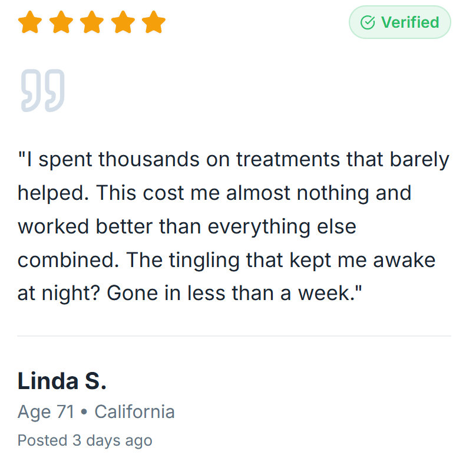Image resolution: width=476 pixels, height=461 pixels.
Task: Click the 'Verified' badge label
Action: click(x=409, y=22)
